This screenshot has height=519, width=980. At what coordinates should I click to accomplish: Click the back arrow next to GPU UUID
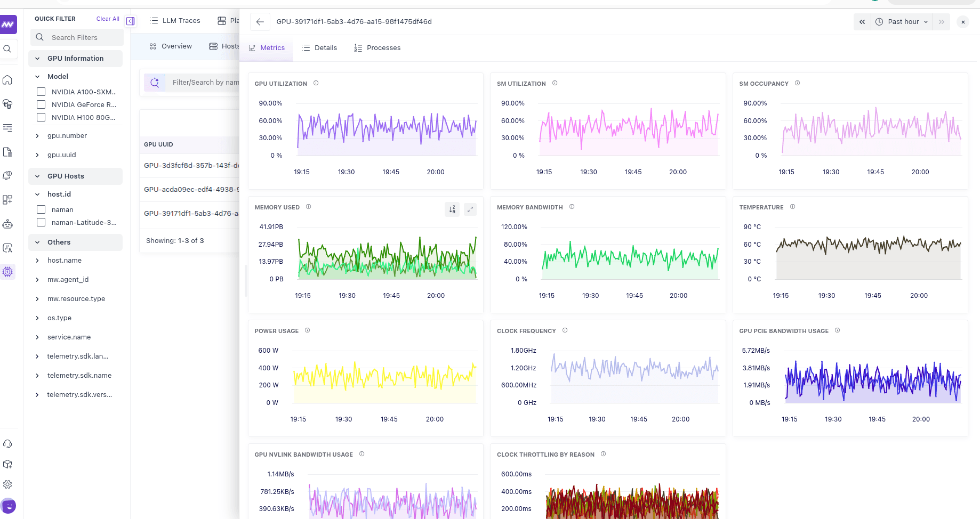[x=260, y=22]
